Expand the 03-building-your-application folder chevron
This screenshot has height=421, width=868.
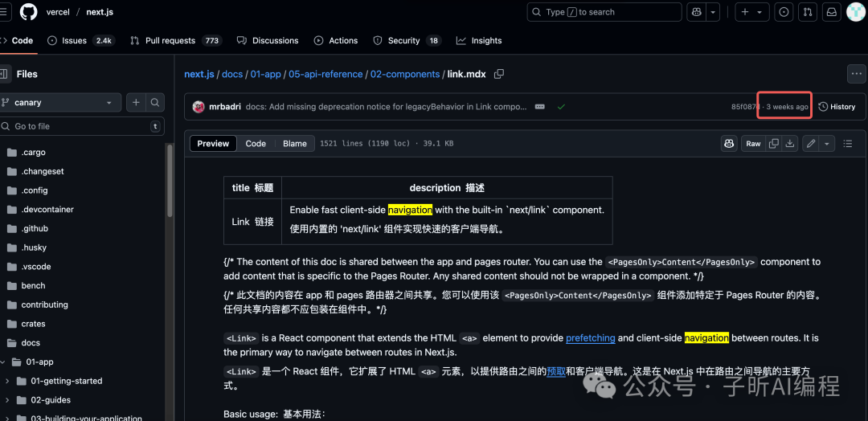coord(8,419)
